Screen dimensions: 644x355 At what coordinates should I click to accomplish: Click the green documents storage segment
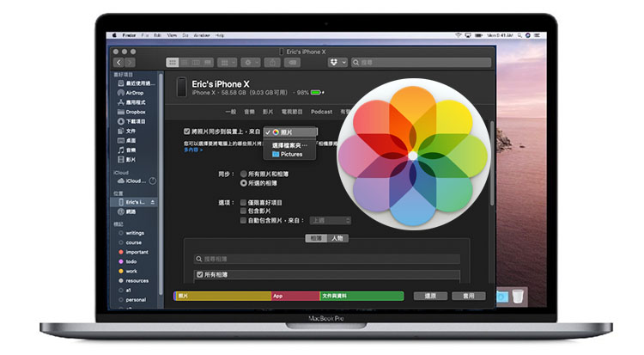[x=361, y=296]
